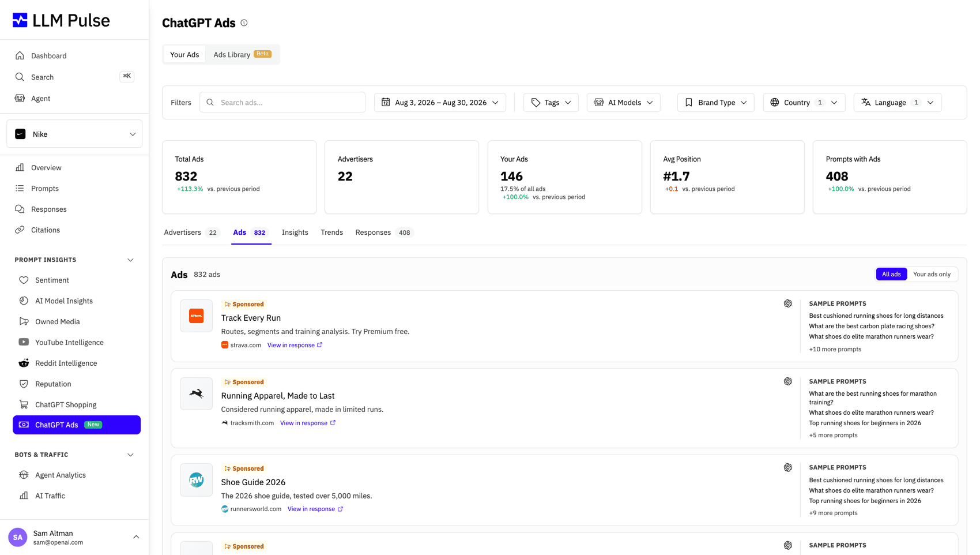Viewport: 980px width, 555px height.
Task: Click the Avg Position #1.7 stat card
Action: tap(727, 177)
